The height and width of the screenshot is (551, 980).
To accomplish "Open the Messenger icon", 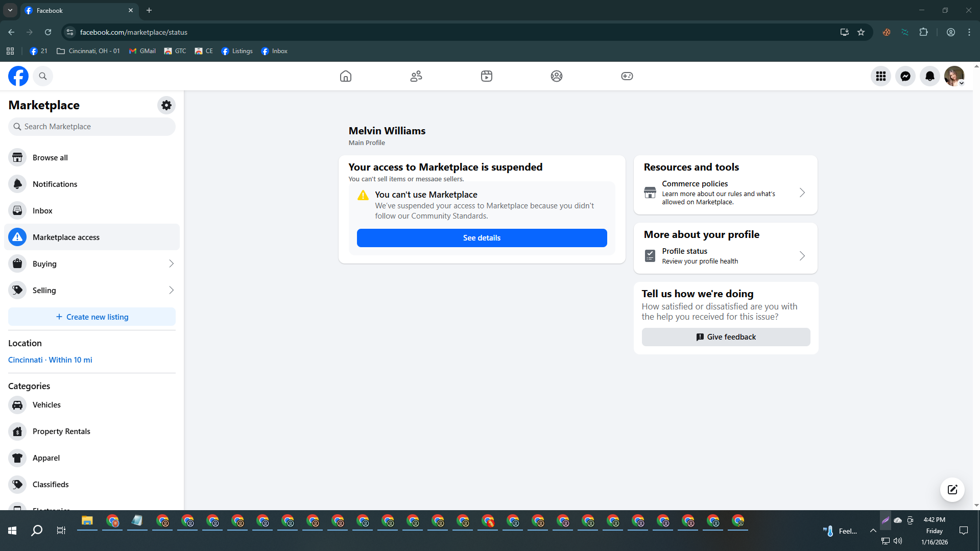I will click(x=905, y=76).
